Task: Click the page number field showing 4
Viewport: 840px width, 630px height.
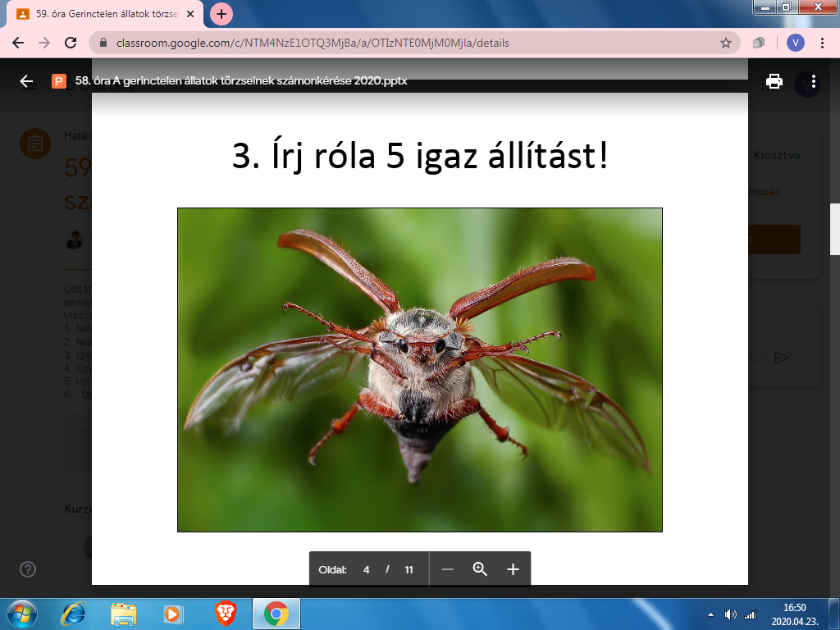Action: click(x=367, y=569)
